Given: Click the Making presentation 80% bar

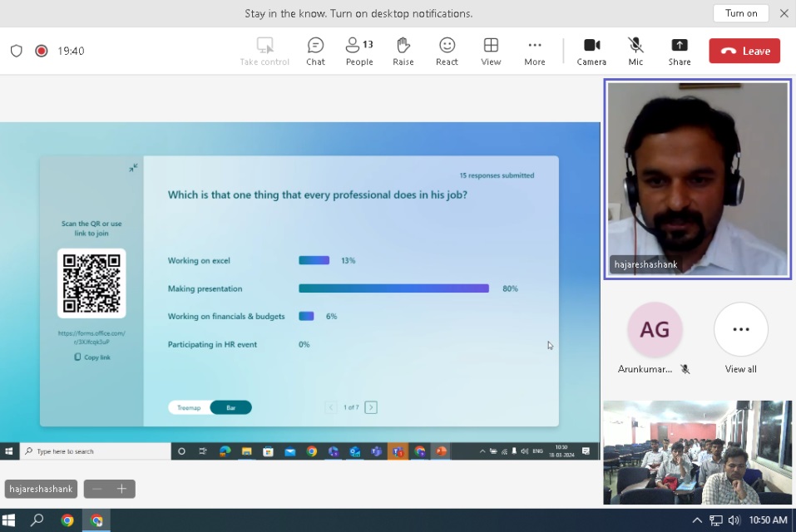Looking at the screenshot, I should pyautogui.click(x=394, y=288).
